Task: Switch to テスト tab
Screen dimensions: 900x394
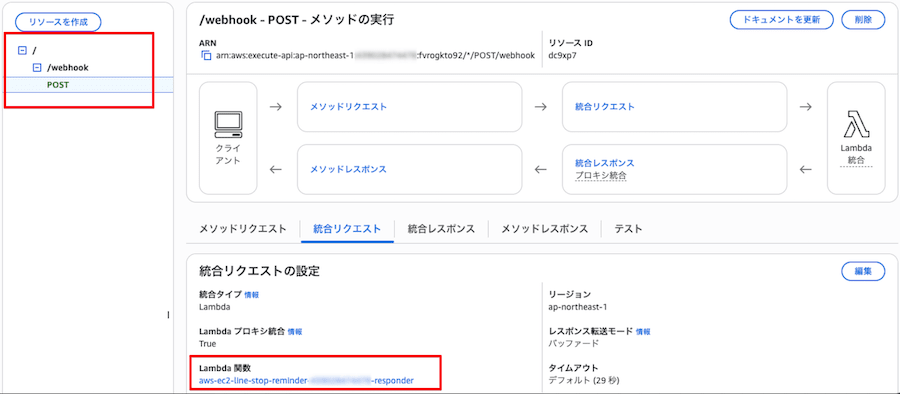Action: coord(628,229)
